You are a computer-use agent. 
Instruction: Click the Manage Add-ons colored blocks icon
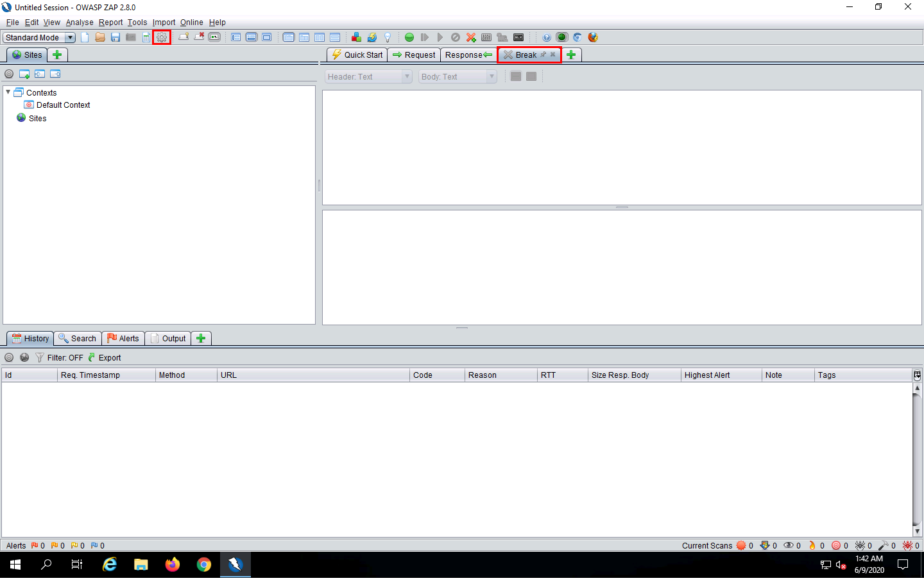(356, 37)
